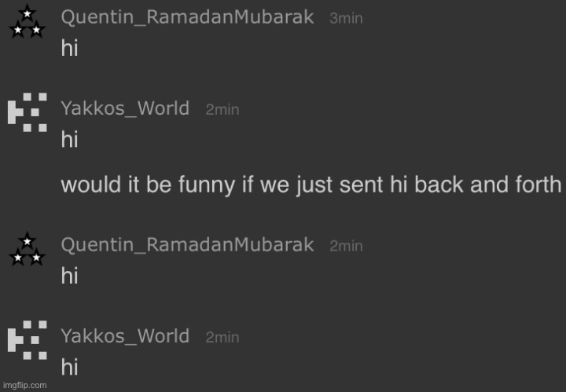The height and width of the screenshot is (392, 566).
Task: Click Yakkos_World's pixel avatar above the funny question
Action: 28,112
